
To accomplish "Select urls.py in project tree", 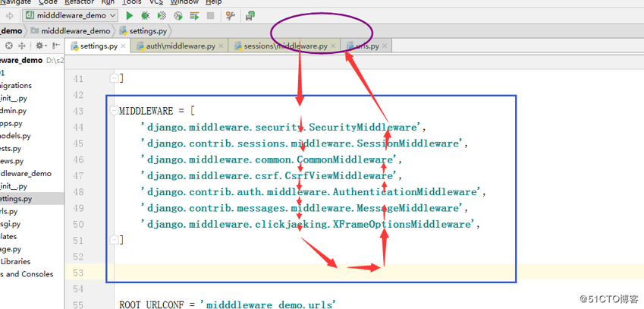I will (8, 212).
